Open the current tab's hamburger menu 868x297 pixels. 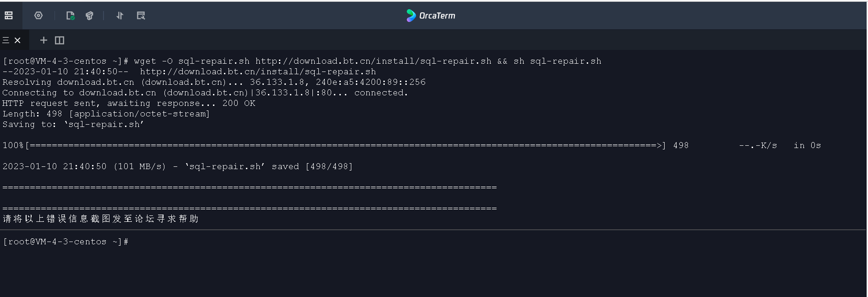point(6,40)
